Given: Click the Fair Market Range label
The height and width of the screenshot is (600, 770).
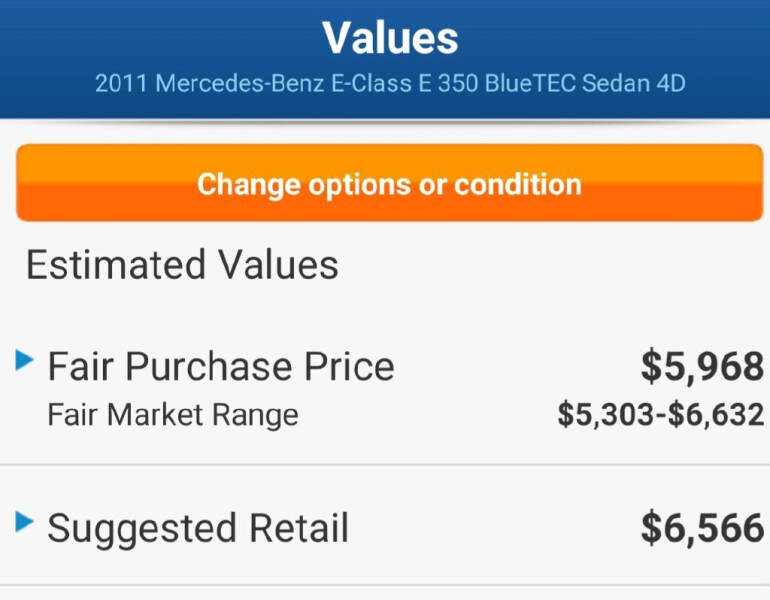Looking at the screenshot, I should pos(172,414).
